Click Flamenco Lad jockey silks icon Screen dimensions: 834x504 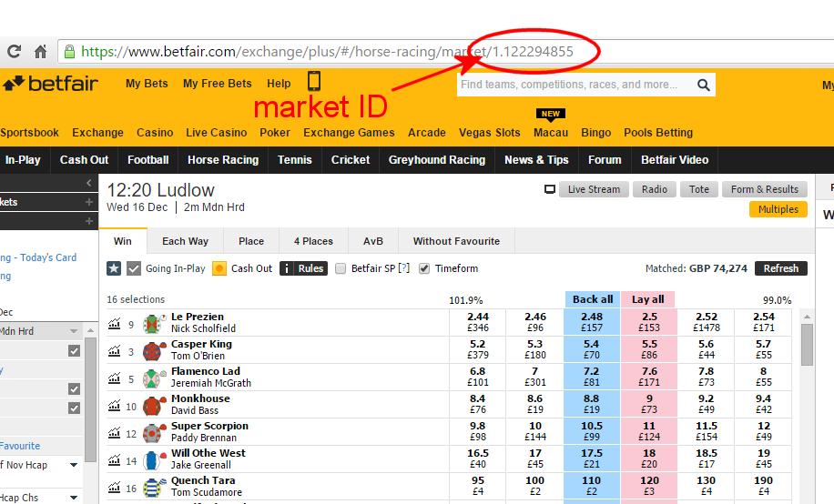[x=153, y=378]
